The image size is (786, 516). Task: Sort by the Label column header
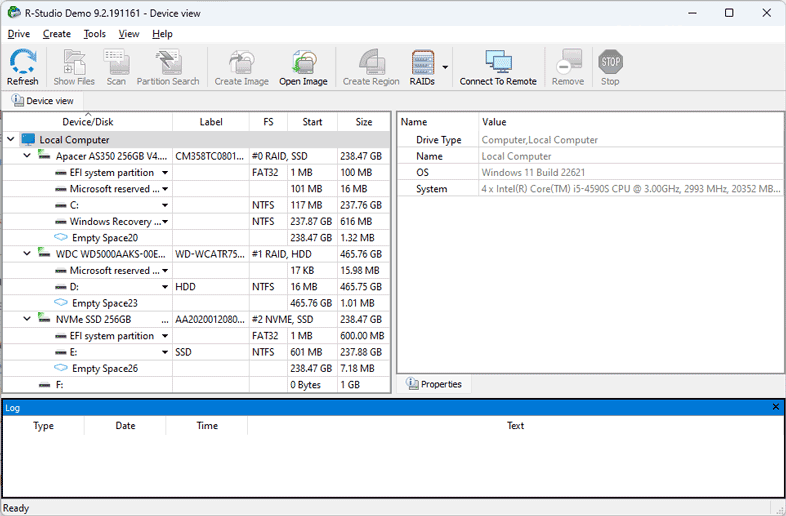pyautogui.click(x=211, y=122)
